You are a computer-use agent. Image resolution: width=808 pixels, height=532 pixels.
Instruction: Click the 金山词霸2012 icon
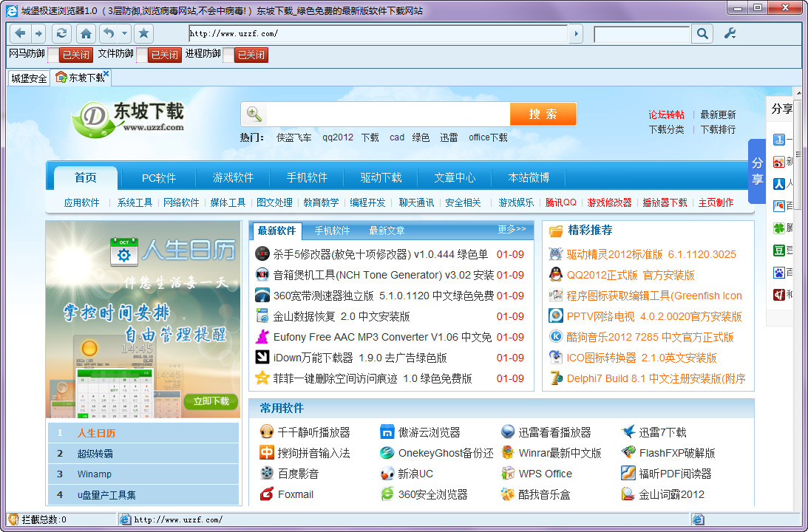click(628, 494)
